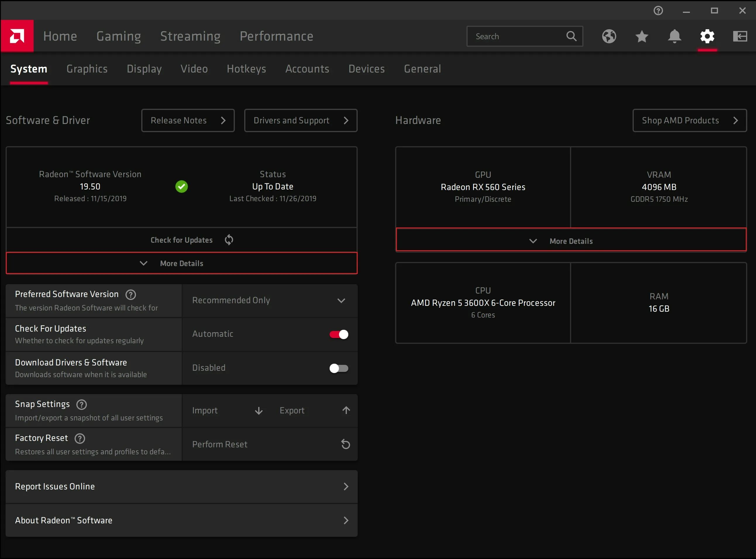The image size is (756, 559).
Task: Click the favorites star icon
Action: tap(643, 37)
